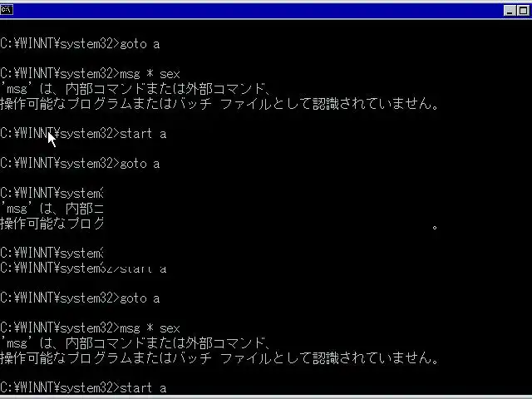Click the first 'msg * sex' command text
Screen dimensions: 532x399
[150, 74]
